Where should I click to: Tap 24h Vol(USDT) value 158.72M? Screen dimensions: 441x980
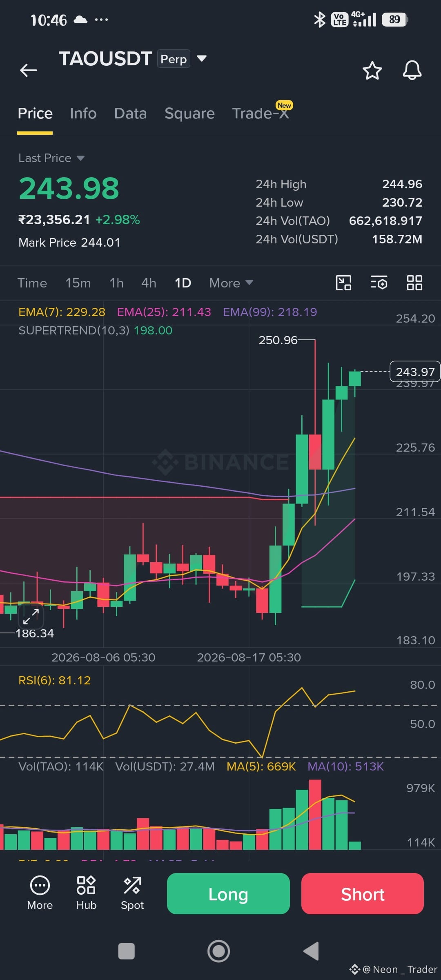pyautogui.click(x=397, y=239)
